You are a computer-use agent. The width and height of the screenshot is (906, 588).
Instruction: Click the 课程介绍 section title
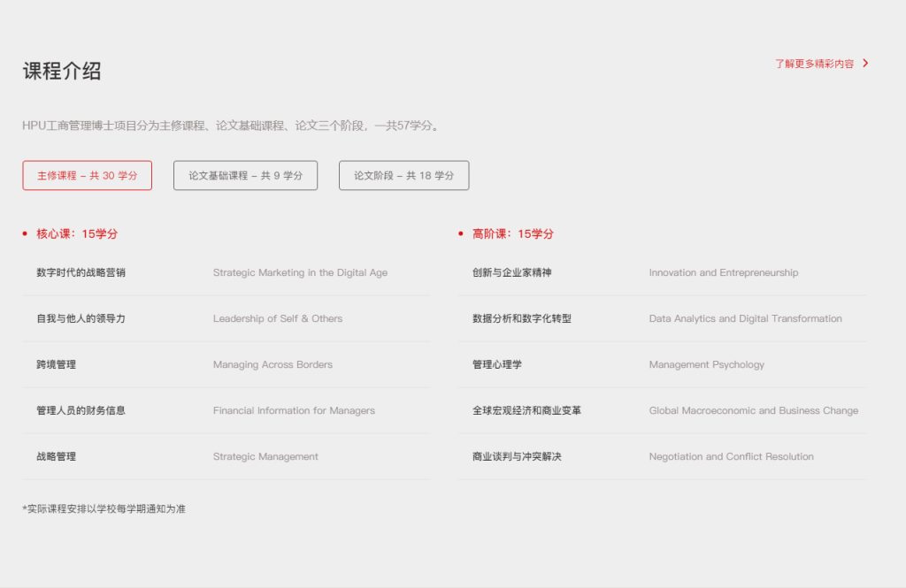[x=62, y=72]
